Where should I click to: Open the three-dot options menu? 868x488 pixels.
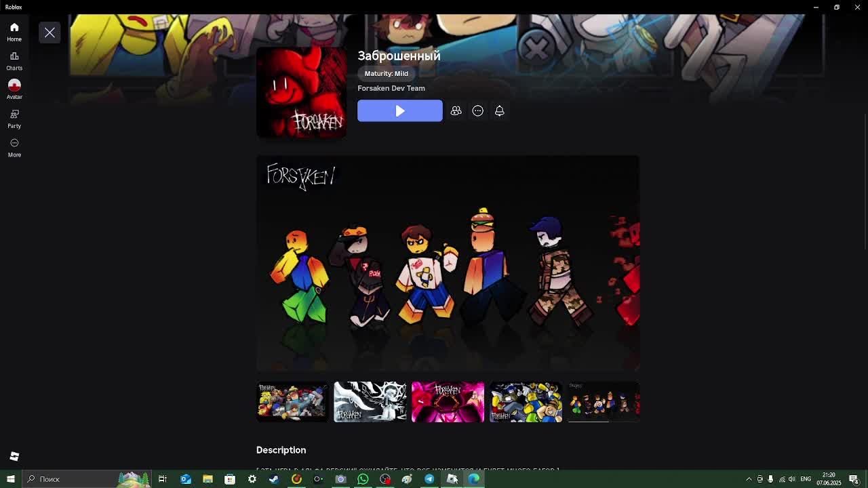coord(477,111)
